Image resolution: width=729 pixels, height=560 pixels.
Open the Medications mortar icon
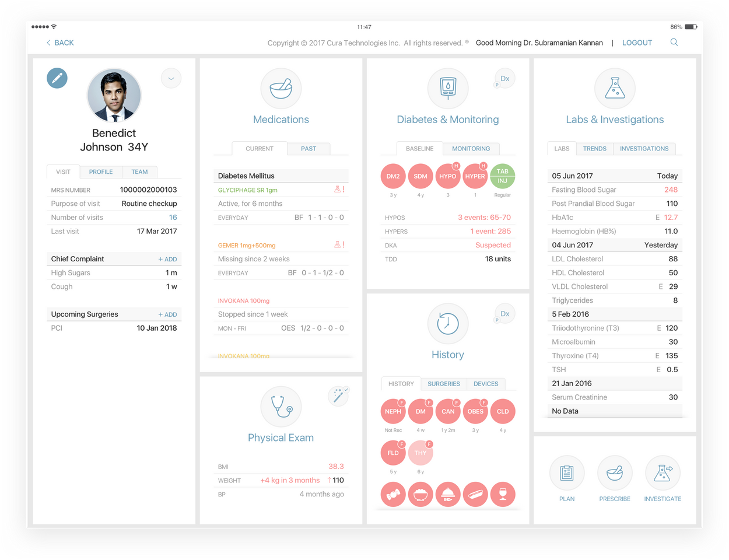pos(281,89)
